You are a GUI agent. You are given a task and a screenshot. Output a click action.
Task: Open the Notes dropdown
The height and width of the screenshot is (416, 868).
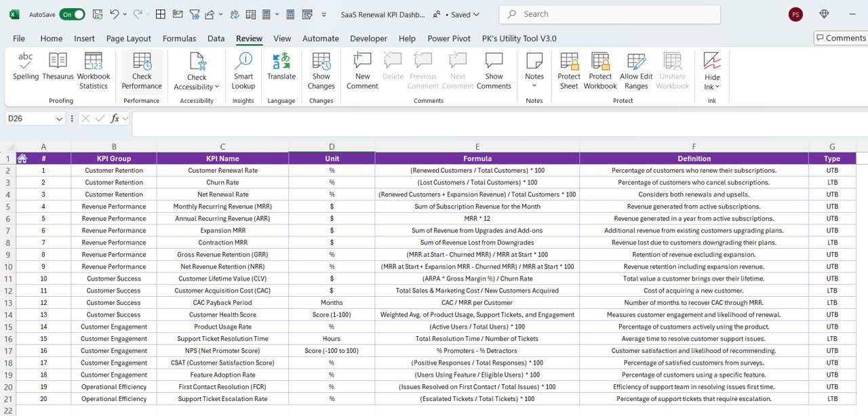534,71
